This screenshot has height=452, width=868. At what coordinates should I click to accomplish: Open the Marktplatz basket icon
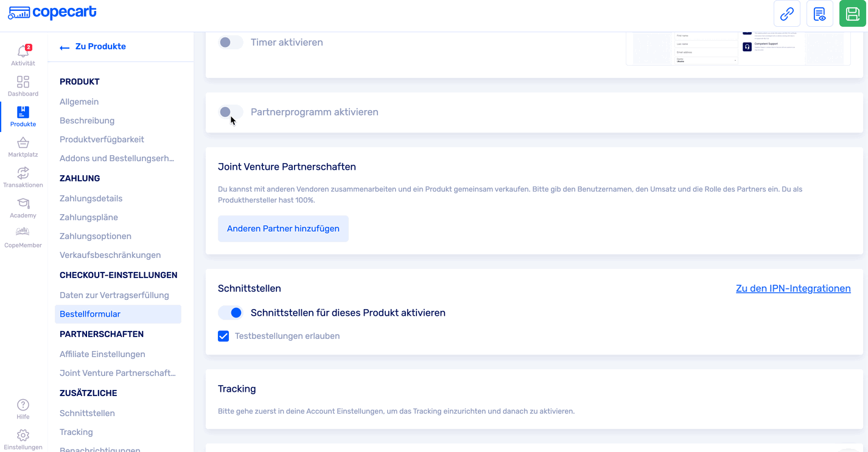click(x=23, y=143)
